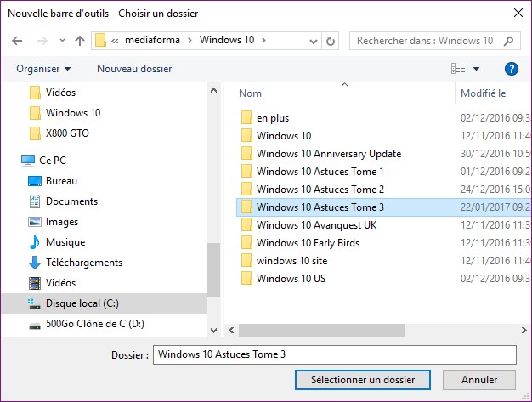Click into the Dossier name field
This screenshot has height=402, width=532.
tap(335, 355)
